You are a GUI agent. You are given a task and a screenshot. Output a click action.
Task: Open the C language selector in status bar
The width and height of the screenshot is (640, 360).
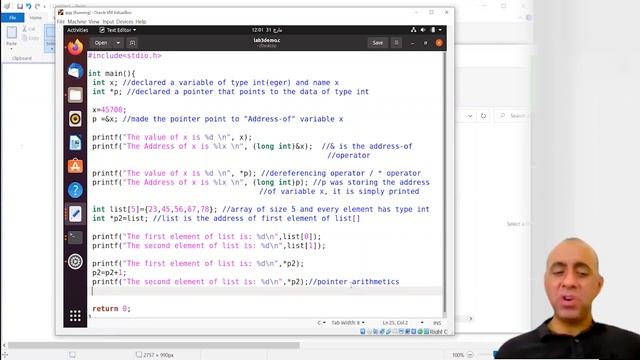(x=322, y=323)
